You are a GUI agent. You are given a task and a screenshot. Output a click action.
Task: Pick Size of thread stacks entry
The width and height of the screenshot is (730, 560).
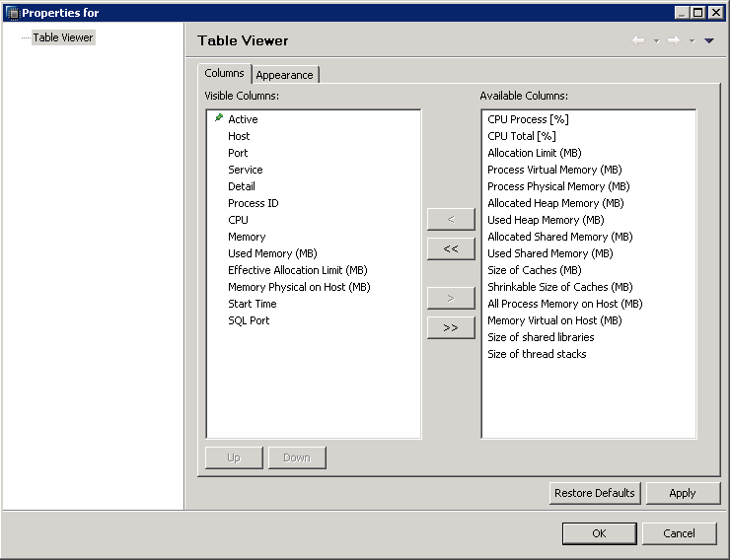coord(537,354)
